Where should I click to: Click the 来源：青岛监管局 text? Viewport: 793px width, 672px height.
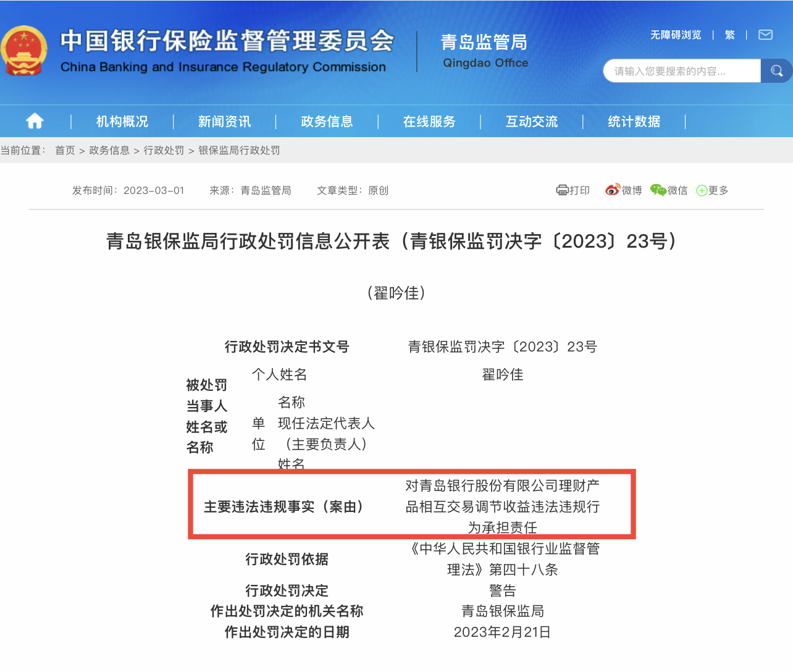(250, 190)
